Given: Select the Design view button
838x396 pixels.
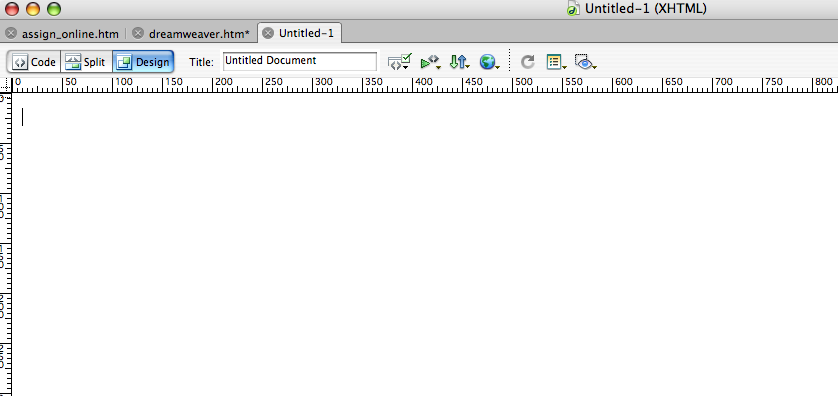Looking at the screenshot, I should click(x=143, y=62).
